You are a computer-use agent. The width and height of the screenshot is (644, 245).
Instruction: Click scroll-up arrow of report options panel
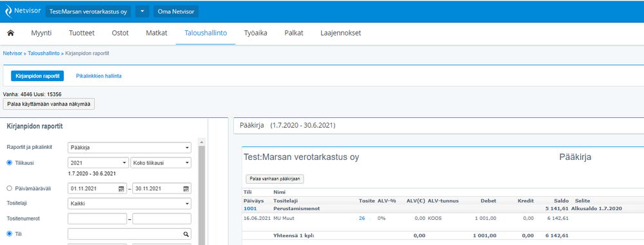[x=201, y=142]
